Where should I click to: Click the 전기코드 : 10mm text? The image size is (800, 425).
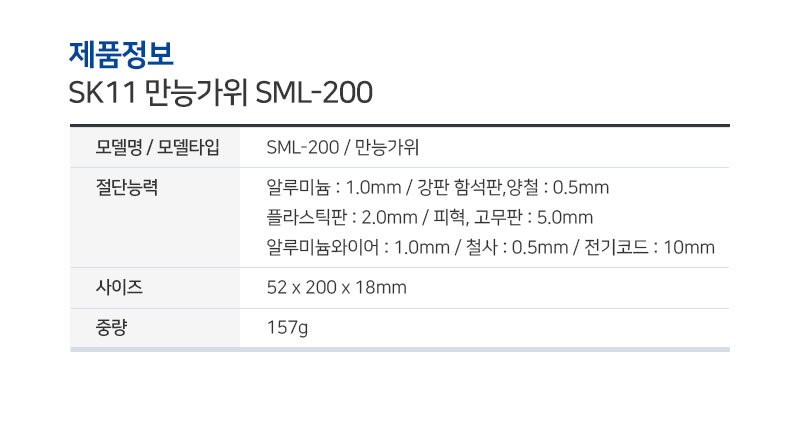coord(649,247)
